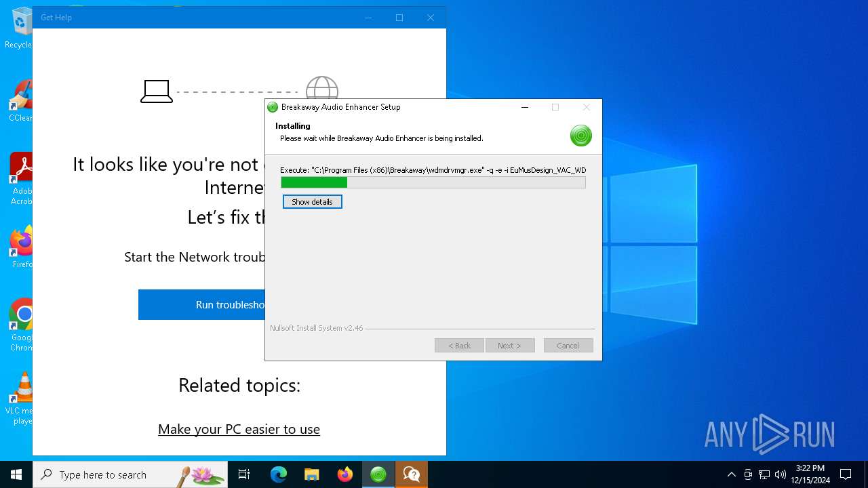Image resolution: width=868 pixels, height=488 pixels.
Task: Click laptop icon in Get Help window
Action: (157, 91)
